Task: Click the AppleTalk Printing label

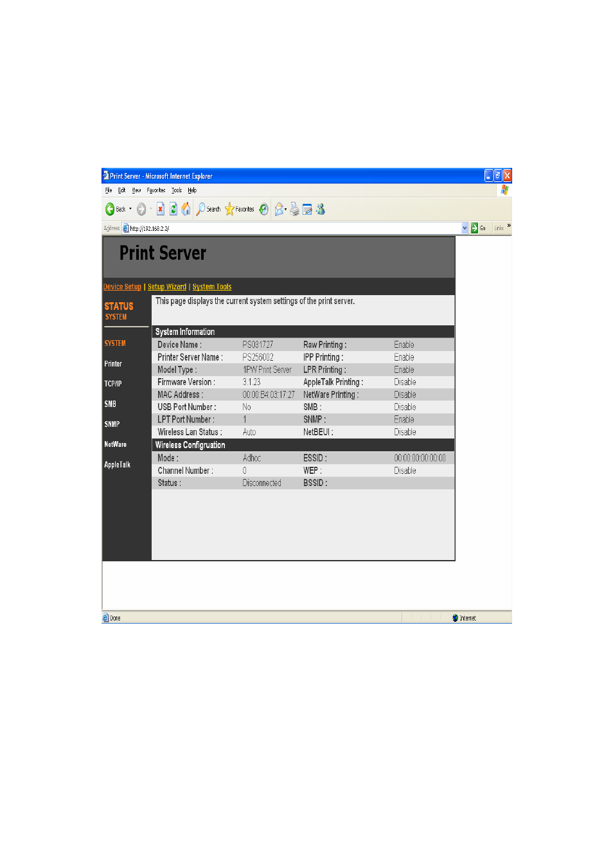Action: click(333, 382)
